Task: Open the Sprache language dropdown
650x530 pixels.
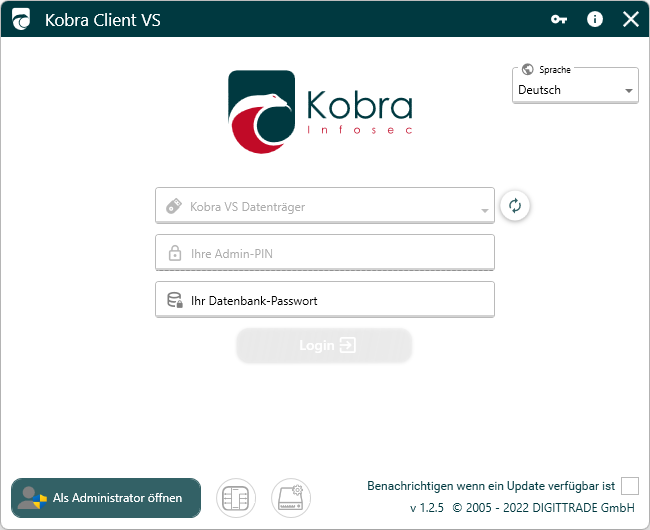Action: point(575,90)
